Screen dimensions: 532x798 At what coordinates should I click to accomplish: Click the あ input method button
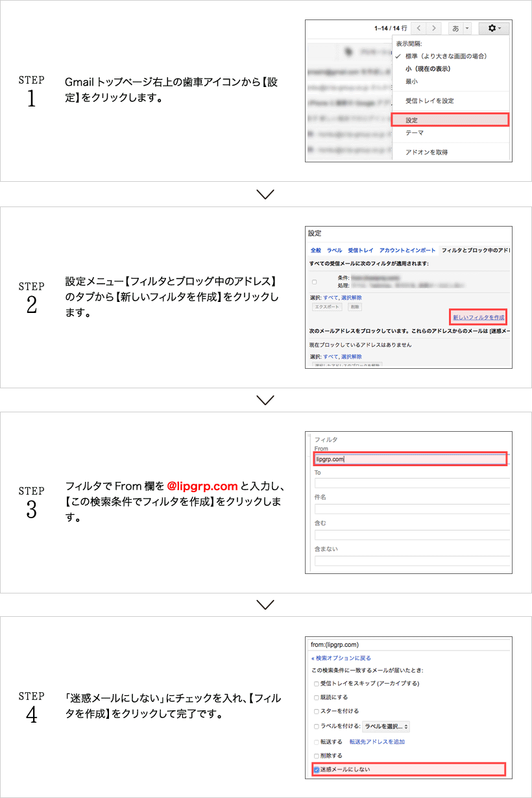(455, 29)
